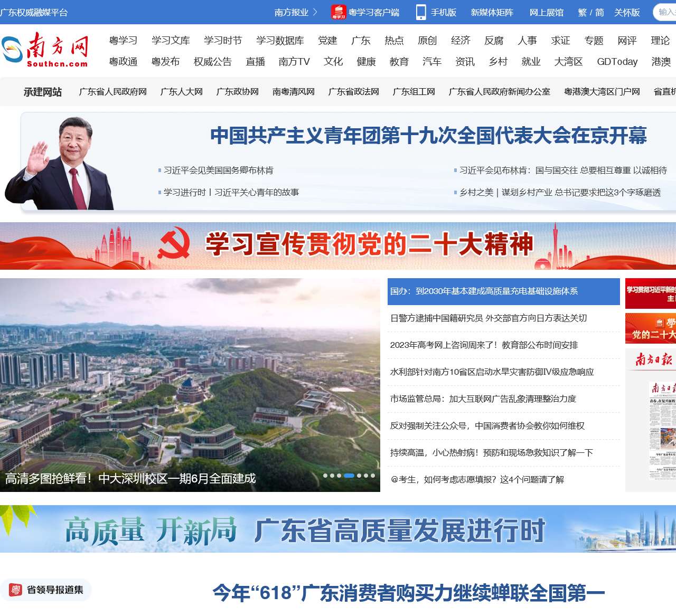Expand the 南方报业 chevron menu
Image resolution: width=676 pixels, height=616 pixels.
click(x=315, y=12)
